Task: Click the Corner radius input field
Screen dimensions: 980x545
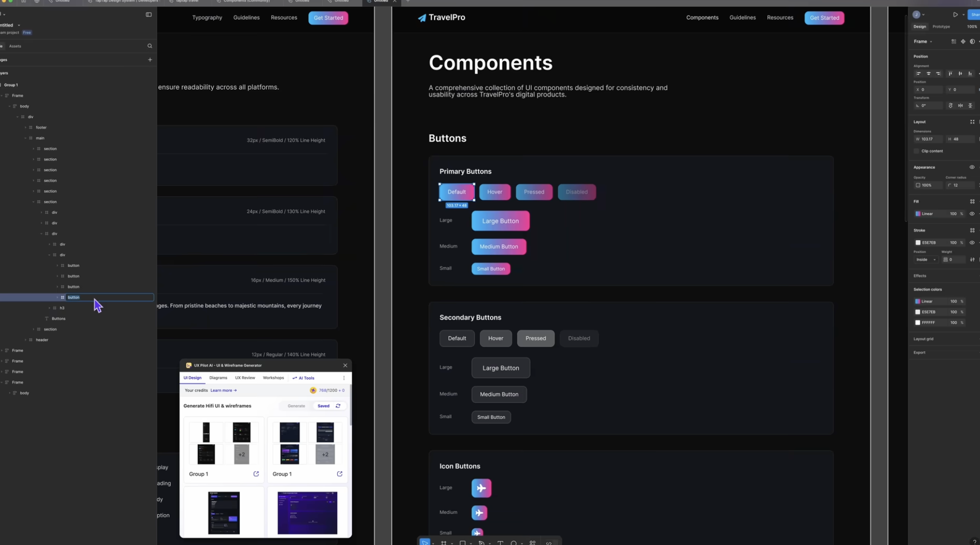Action: (959, 185)
